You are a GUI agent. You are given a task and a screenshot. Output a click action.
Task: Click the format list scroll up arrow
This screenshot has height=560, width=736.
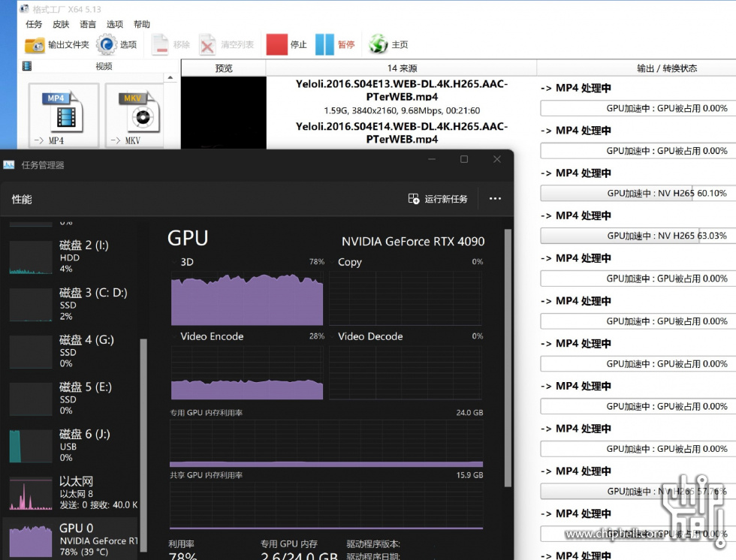coord(170,77)
